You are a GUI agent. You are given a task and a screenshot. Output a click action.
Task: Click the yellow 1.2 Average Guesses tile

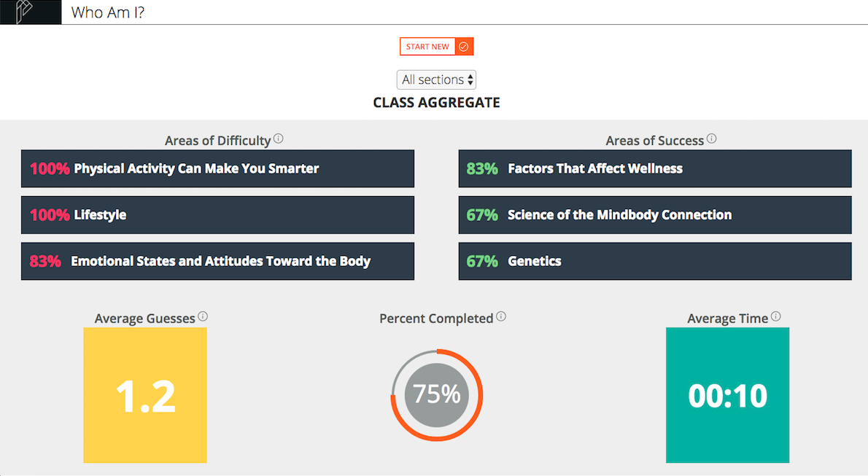(x=145, y=395)
